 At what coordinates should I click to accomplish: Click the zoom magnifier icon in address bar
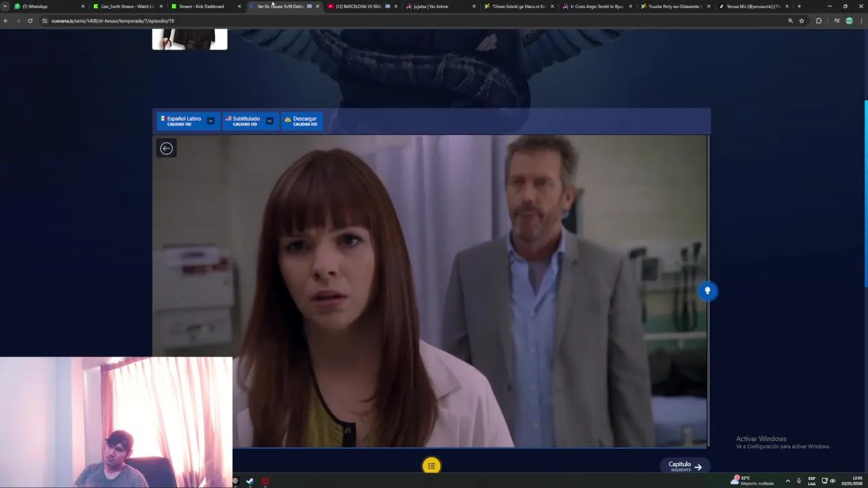tap(790, 21)
